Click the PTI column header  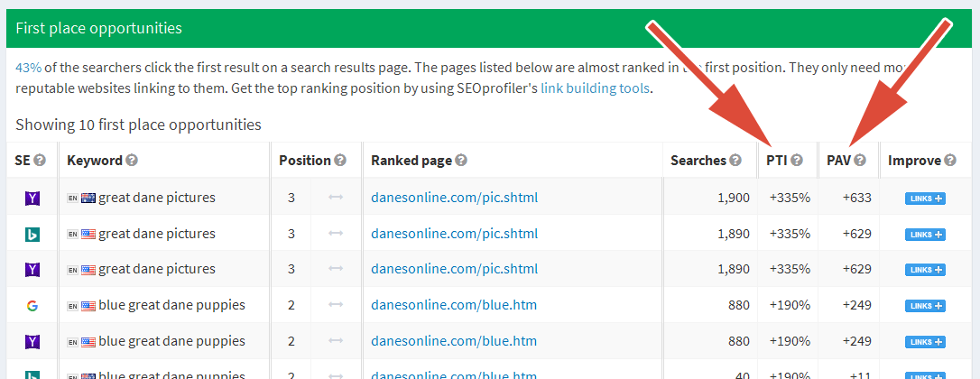tap(777, 161)
